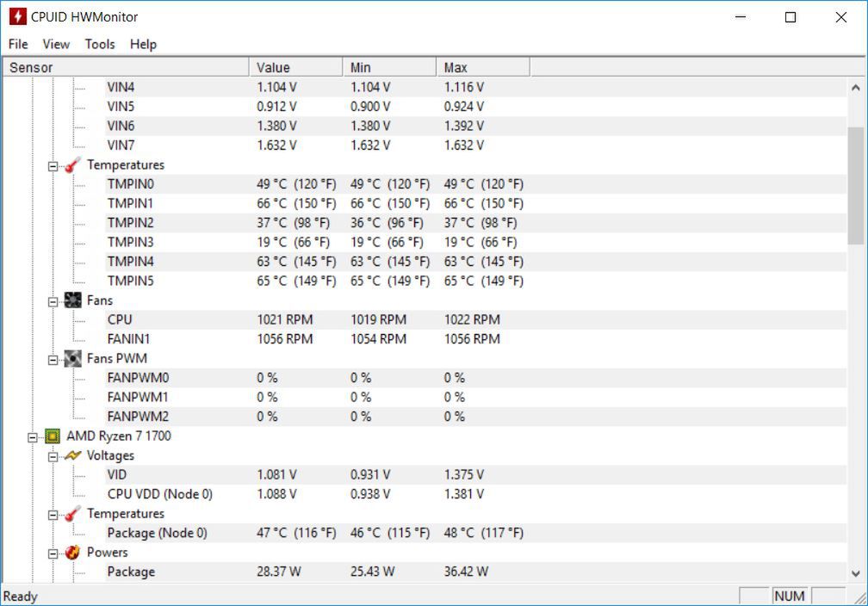This screenshot has height=606, width=868.
Task: Select the TMPIN3 temperature row
Action: (130, 242)
